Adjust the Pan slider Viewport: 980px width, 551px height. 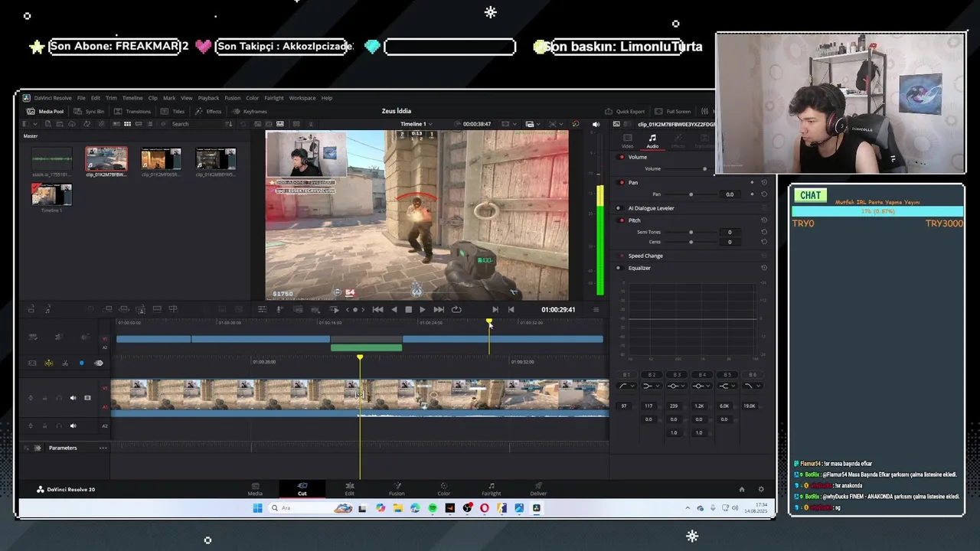tap(691, 194)
